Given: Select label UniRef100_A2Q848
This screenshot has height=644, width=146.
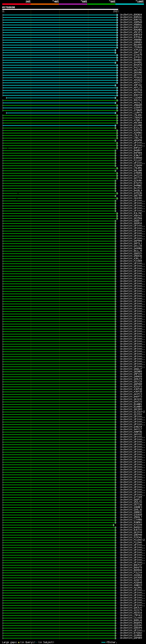Looking at the screenshot, I should click(131, 583).
